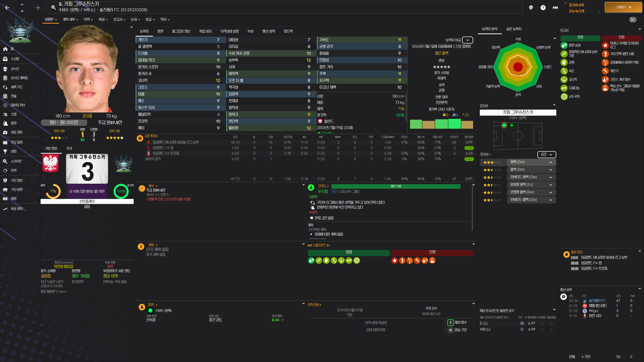The image size is (644, 362).
Task: Open the 계약 세부 menu
Action: point(70,19)
